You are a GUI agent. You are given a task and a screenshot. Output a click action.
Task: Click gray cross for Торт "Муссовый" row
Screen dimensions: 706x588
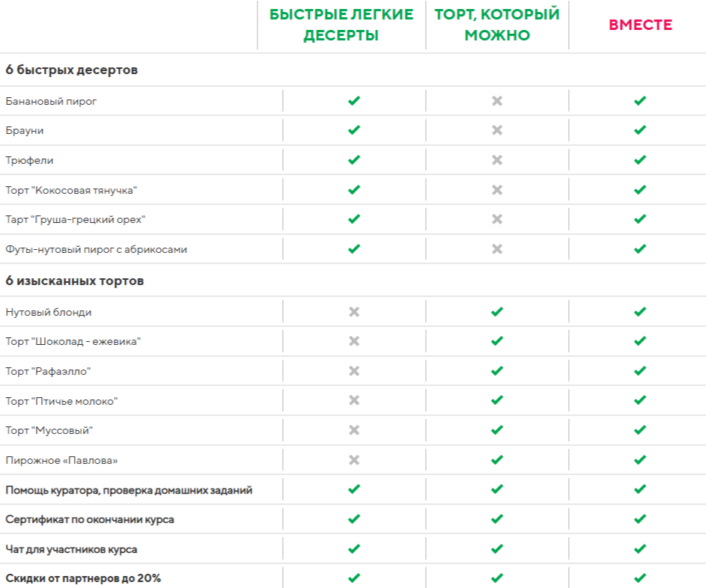pos(354,430)
